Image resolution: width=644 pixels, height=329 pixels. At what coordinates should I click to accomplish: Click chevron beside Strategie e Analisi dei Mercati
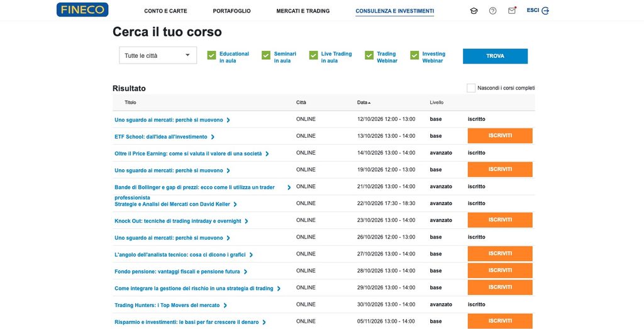tap(235, 204)
